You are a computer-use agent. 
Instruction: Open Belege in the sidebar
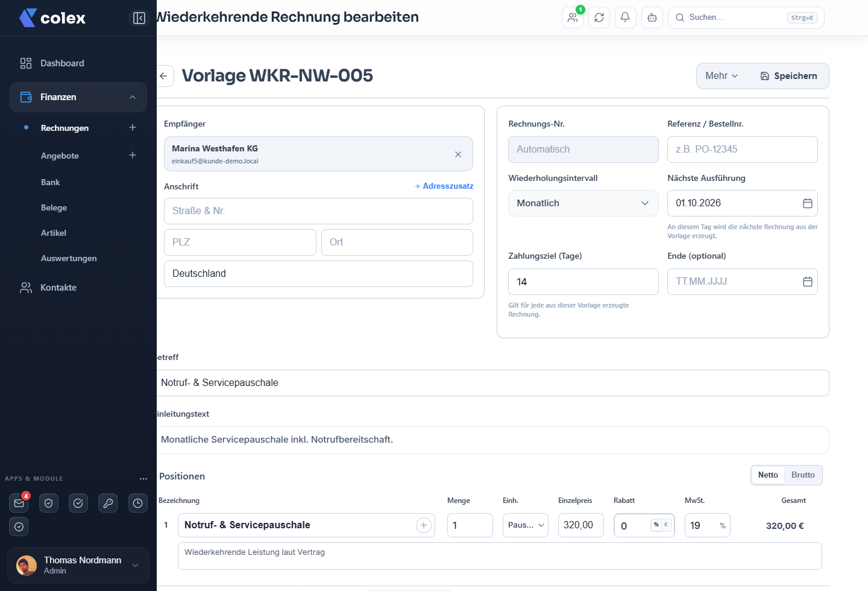click(x=54, y=207)
